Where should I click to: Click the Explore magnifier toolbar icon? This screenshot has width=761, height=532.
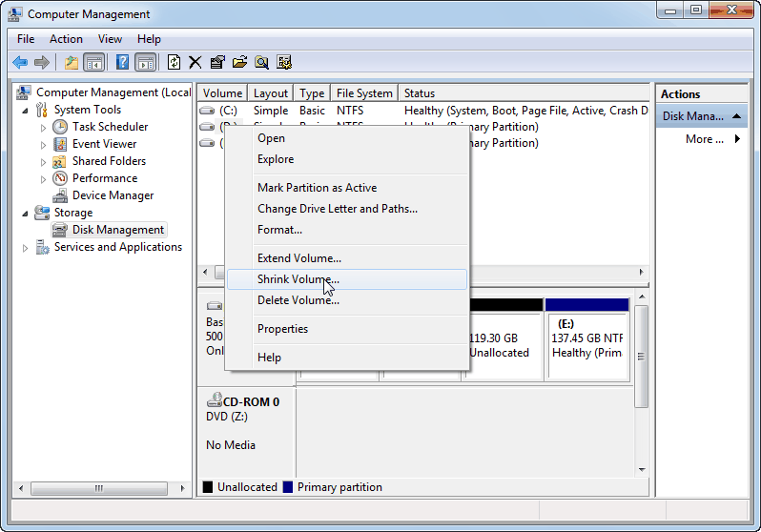tap(262, 62)
